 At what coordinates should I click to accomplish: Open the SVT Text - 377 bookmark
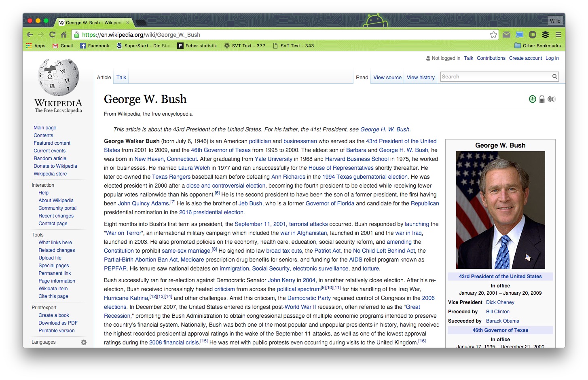pos(245,46)
